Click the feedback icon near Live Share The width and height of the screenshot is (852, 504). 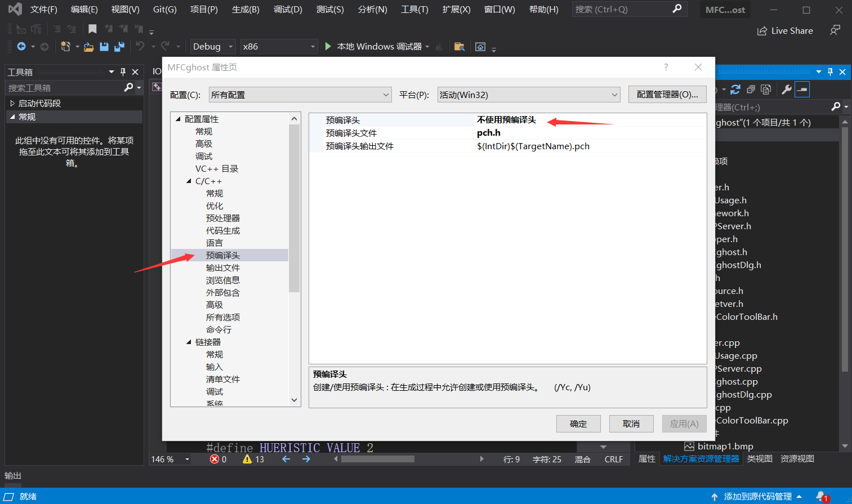[x=835, y=30]
